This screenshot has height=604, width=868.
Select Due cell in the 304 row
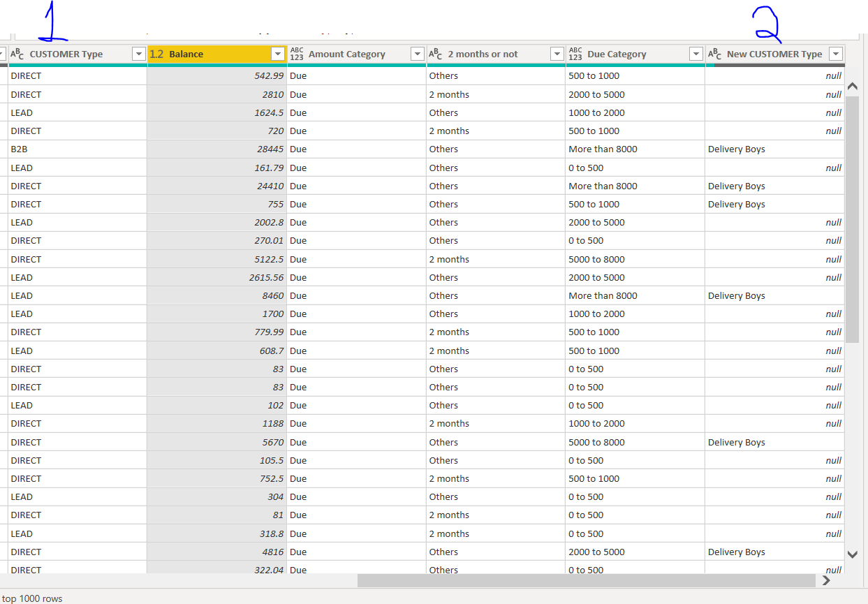[356, 496]
